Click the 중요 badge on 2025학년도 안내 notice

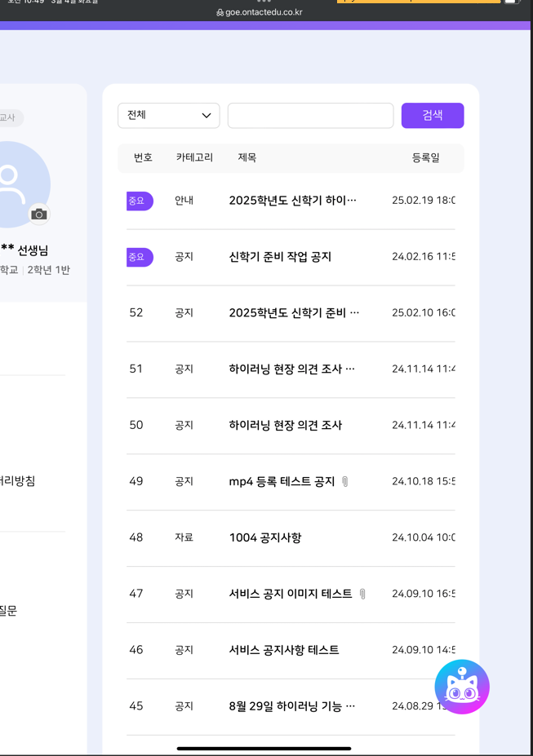pyautogui.click(x=139, y=201)
